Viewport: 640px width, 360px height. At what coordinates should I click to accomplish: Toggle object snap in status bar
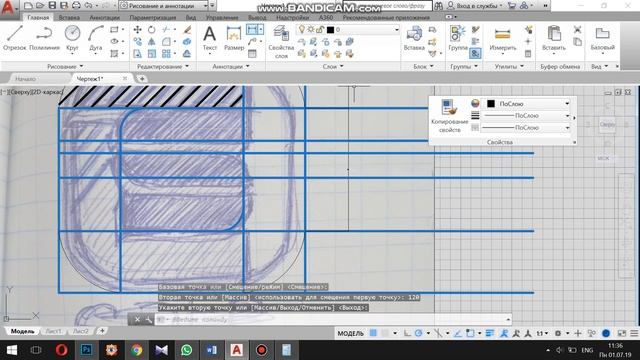tap(470, 333)
